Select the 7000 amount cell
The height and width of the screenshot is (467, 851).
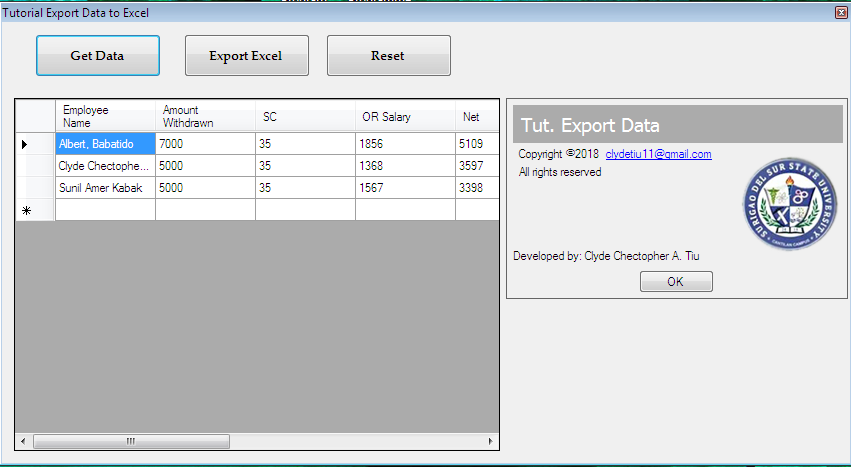[205, 144]
